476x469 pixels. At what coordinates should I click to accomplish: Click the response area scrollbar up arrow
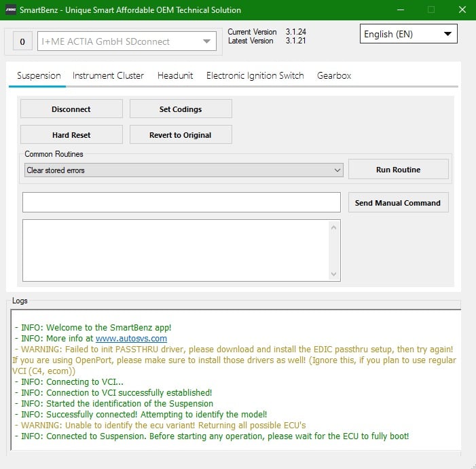[x=333, y=227]
